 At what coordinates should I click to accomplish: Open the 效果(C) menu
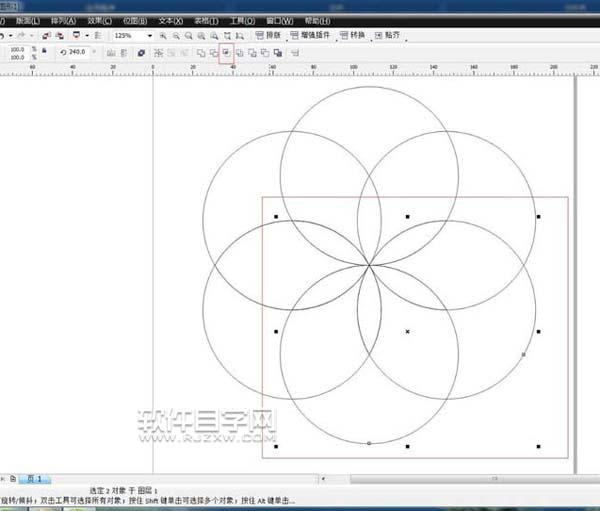[99, 19]
